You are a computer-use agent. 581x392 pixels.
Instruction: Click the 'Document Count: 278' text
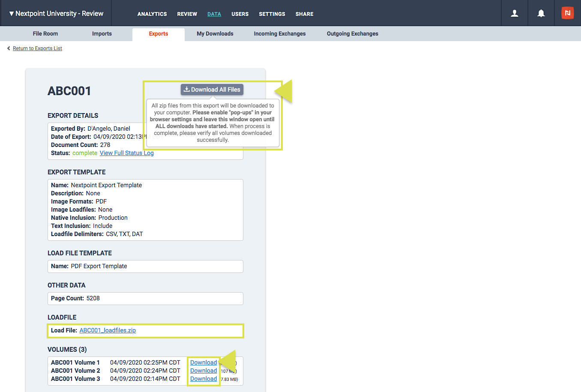click(81, 145)
